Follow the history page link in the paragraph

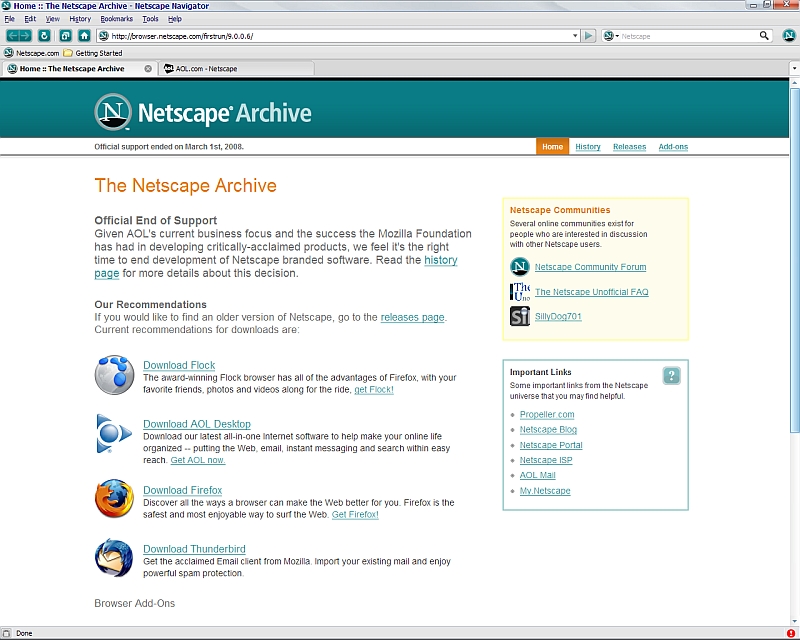(441, 260)
